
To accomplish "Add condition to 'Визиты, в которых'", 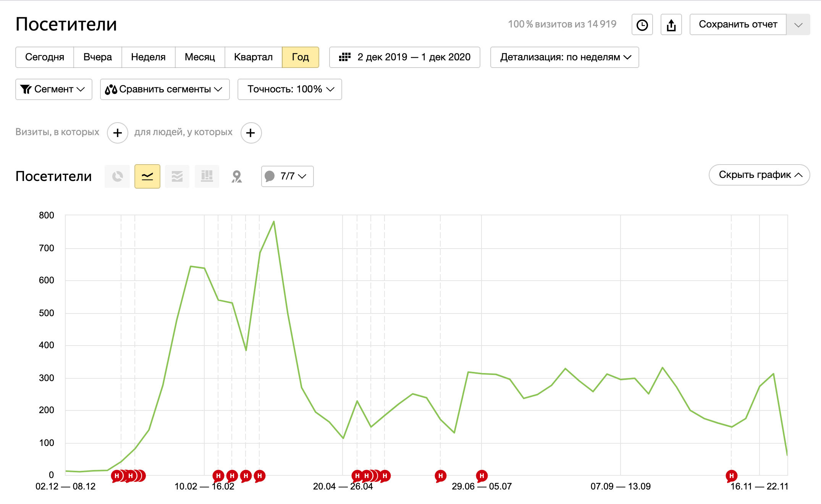I will [x=117, y=133].
